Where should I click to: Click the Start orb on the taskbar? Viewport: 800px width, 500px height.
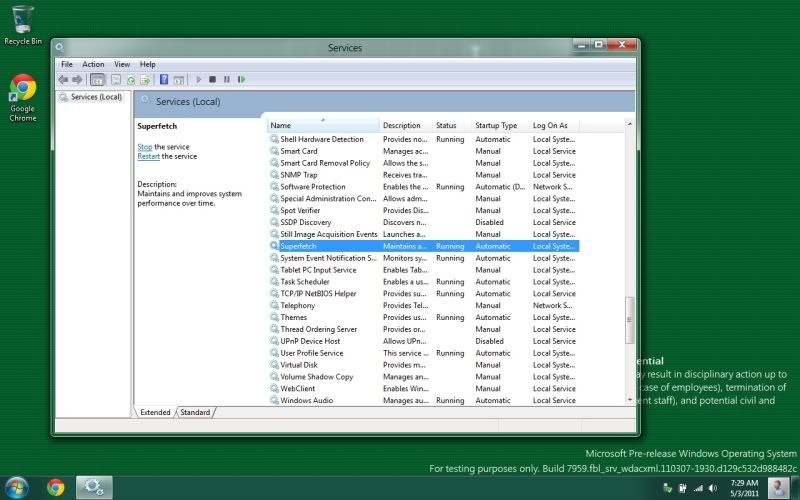point(16,487)
